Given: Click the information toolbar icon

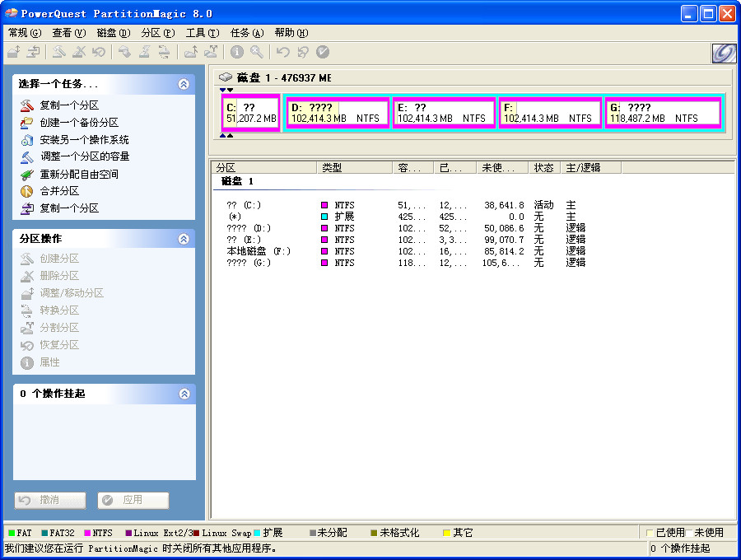Looking at the screenshot, I should [x=237, y=52].
